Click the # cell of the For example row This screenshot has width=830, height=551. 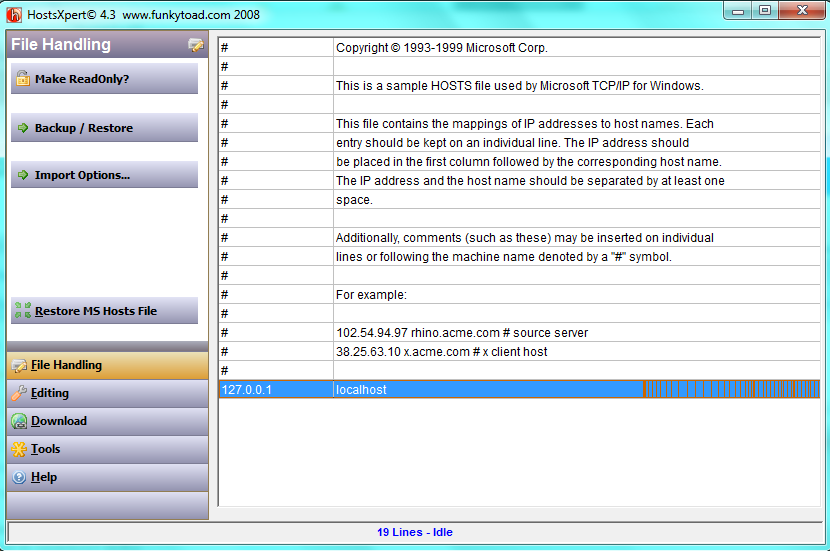coord(276,295)
